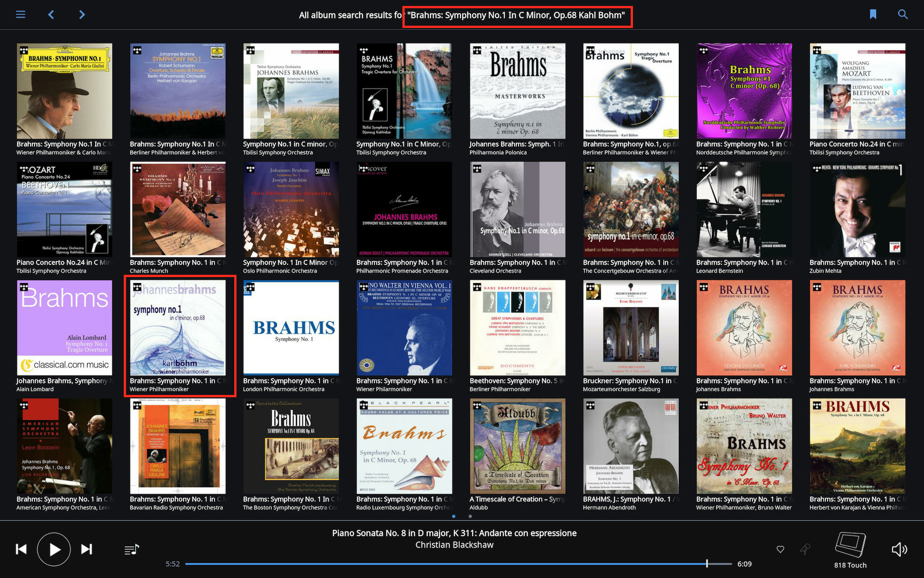The height and width of the screenshot is (578, 924).
Task: Click now-playing title Piano Sonata No. 8
Action: 454,533
